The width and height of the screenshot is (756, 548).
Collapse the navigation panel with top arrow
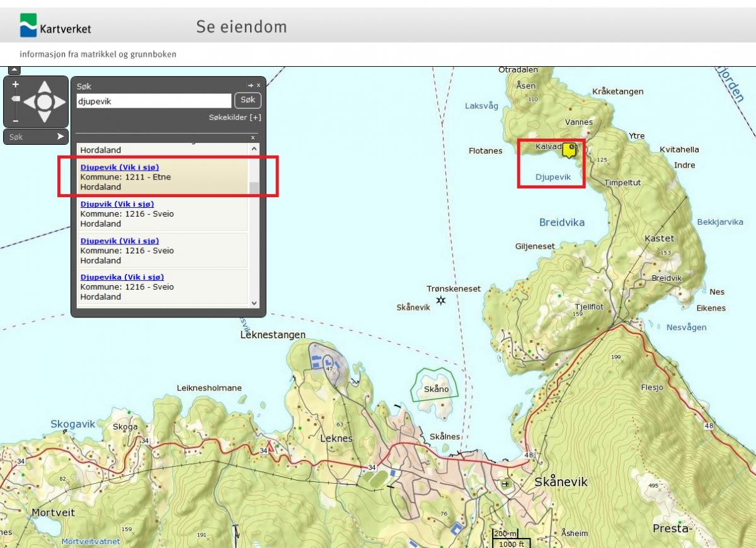tap(14, 71)
